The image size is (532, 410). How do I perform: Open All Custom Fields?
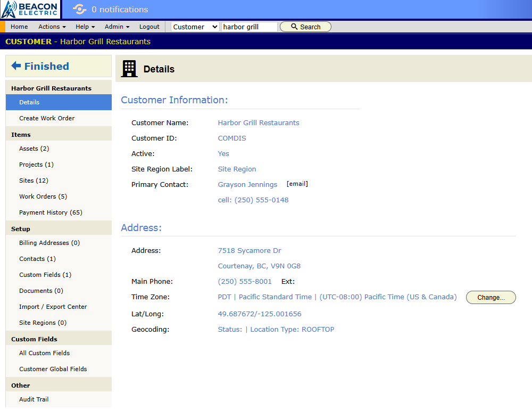click(x=59, y=353)
